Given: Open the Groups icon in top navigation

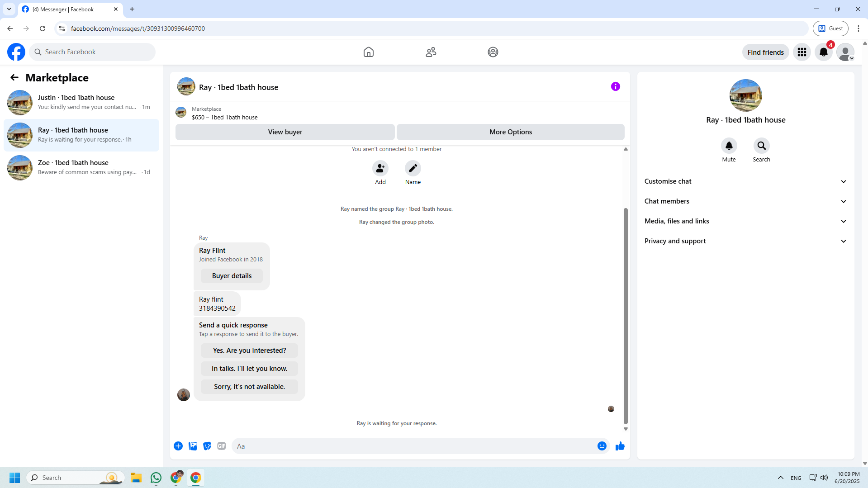Looking at the screenshot, I should click(493, 52).
